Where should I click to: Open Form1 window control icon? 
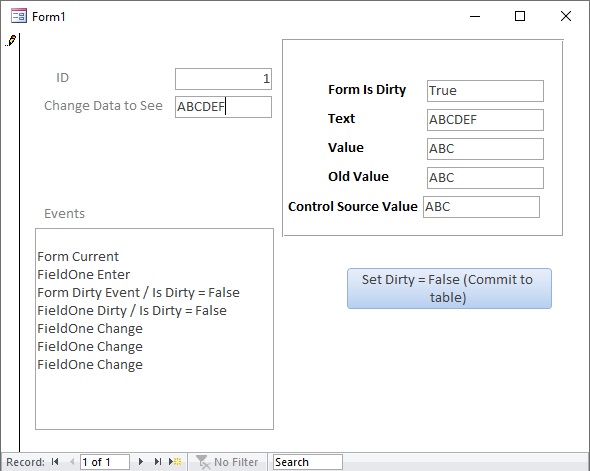(19, 16)
